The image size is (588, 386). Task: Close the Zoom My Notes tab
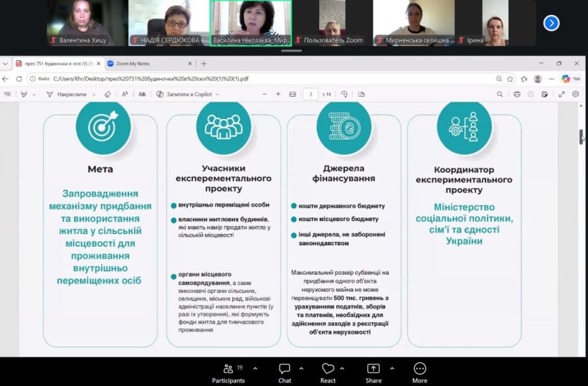pyautogui.click(x=190, y=64)
